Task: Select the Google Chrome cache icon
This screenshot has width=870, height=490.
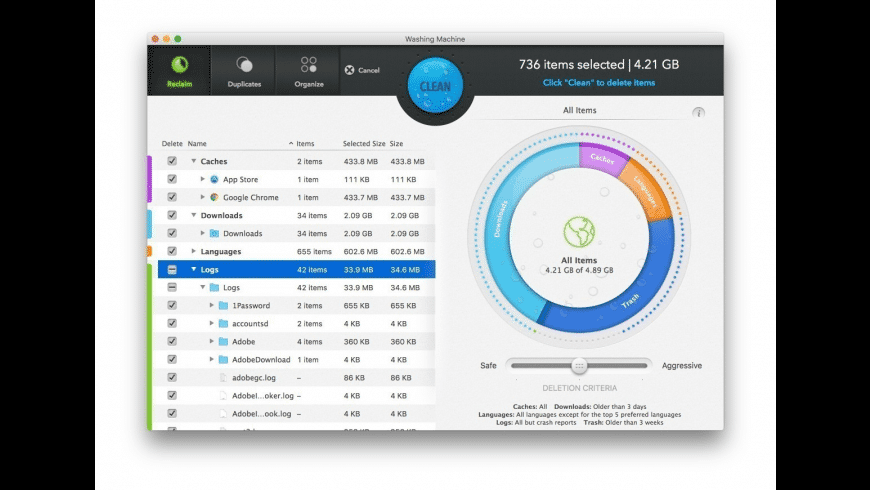Action: pos(214,197)
